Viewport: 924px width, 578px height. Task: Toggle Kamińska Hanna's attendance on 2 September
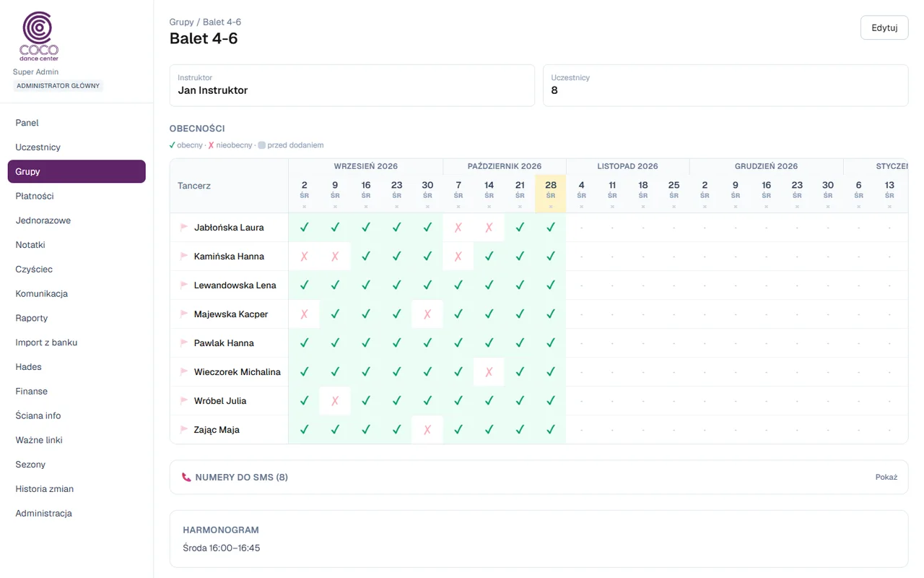pyautogui.click(x=305, y=256)
